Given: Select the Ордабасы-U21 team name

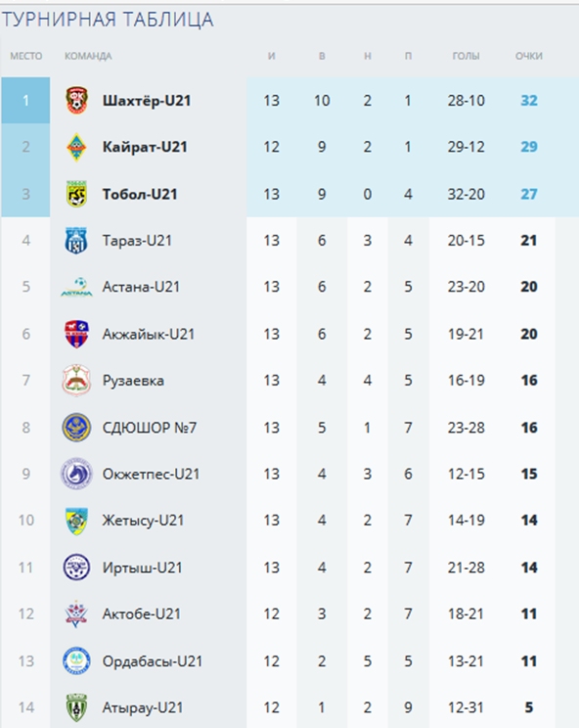Looking at the screenshot, I should (153, 661).
